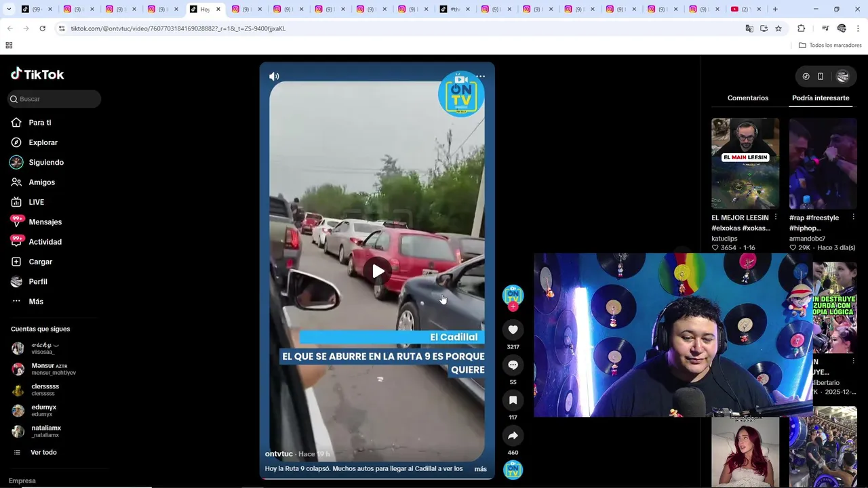Open the Todos los marcadores folder
This screenshot has width=868, height=488.
830,45
